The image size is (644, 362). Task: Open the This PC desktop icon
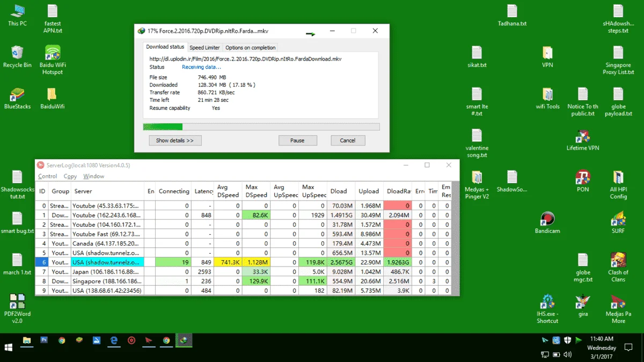(17, 15)
